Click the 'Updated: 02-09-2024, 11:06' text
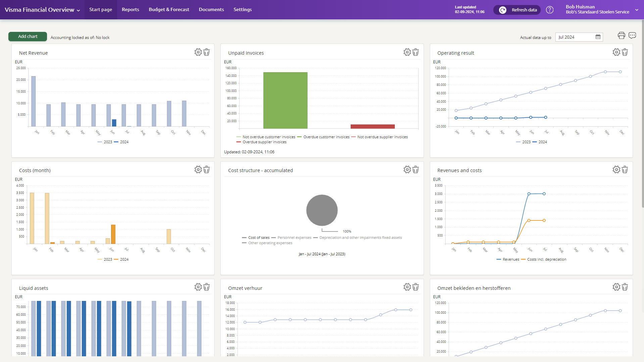 249,152
